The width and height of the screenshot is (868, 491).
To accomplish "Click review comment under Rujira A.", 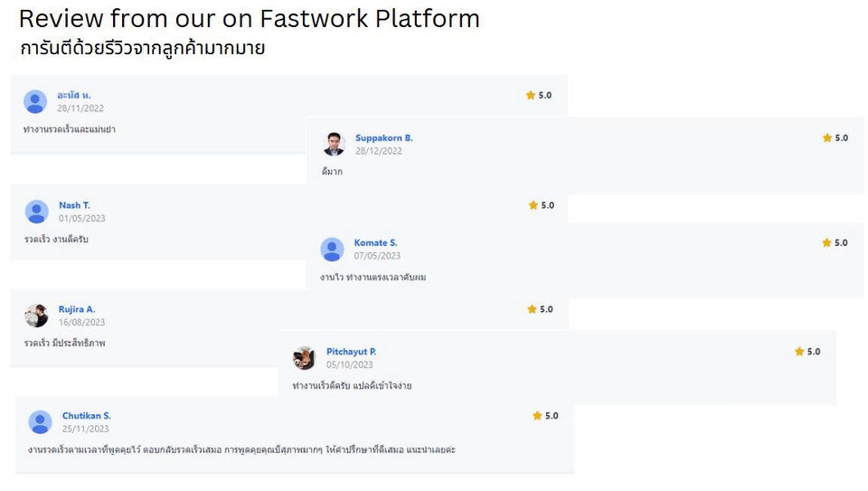I will tap(65, 344).
